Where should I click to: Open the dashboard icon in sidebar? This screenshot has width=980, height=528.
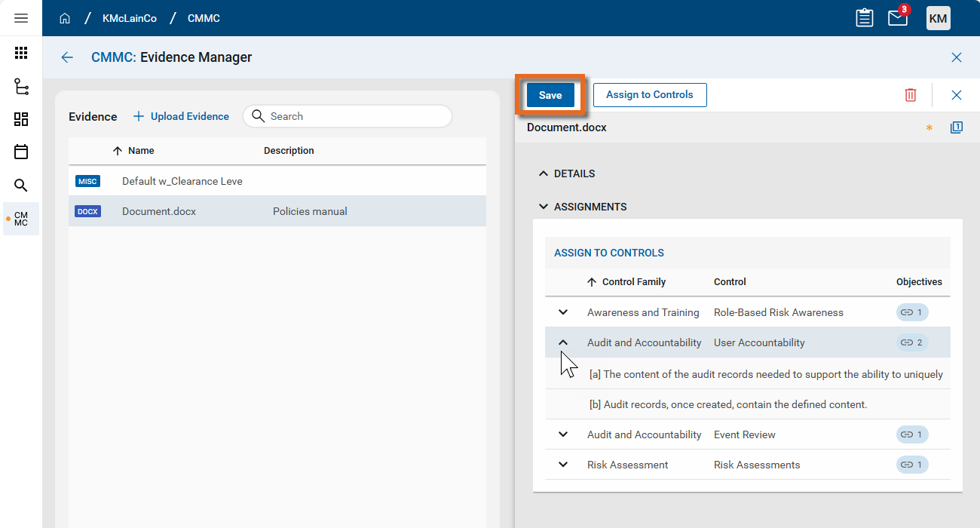[21, 119]
